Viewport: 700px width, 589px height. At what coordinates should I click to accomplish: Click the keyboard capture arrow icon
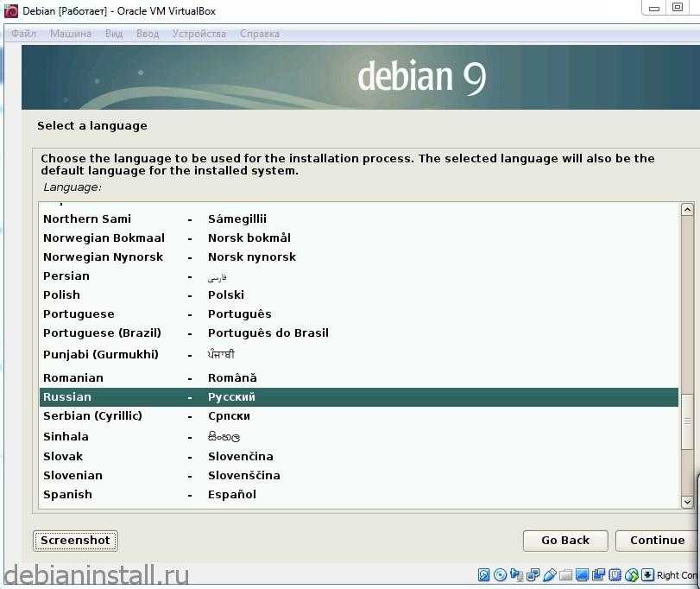tap(647, 575)
